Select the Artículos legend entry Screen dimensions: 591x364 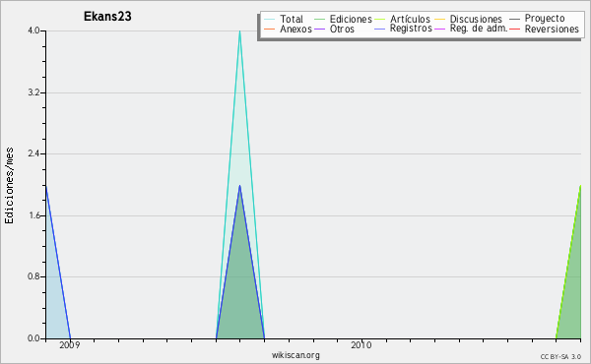[x=410, y=19]
